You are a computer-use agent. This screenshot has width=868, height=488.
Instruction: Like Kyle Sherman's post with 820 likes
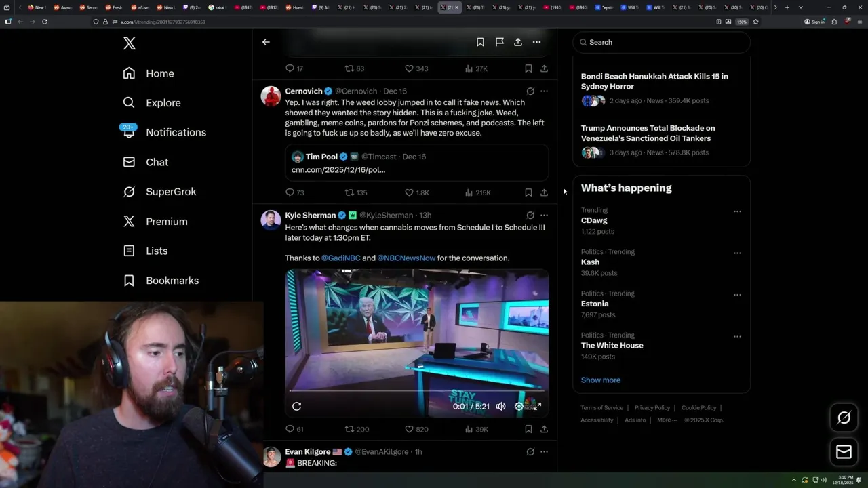416,429
